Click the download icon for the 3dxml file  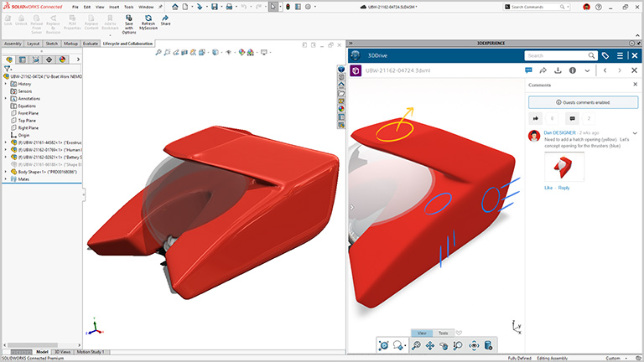click(x=558, y=70)
